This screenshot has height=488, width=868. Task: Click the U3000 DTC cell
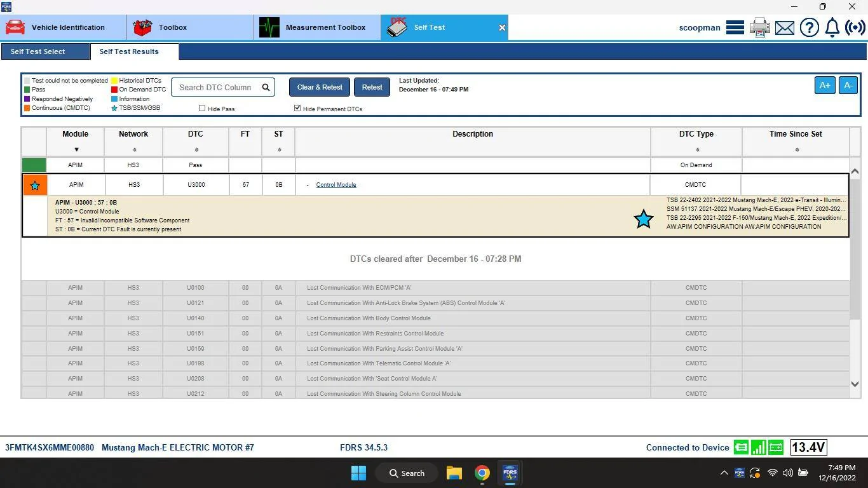coord(196,185)
